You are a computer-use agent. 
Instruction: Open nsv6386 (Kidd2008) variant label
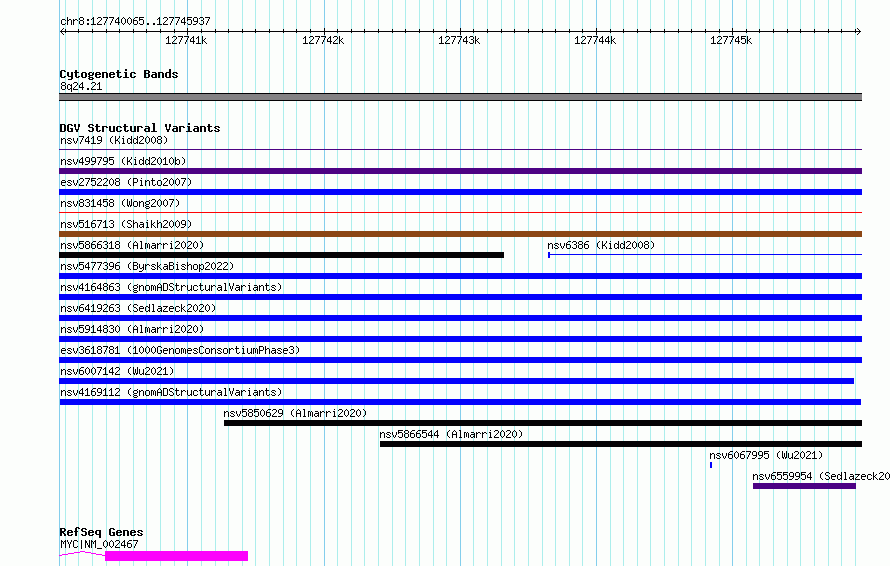600,245
